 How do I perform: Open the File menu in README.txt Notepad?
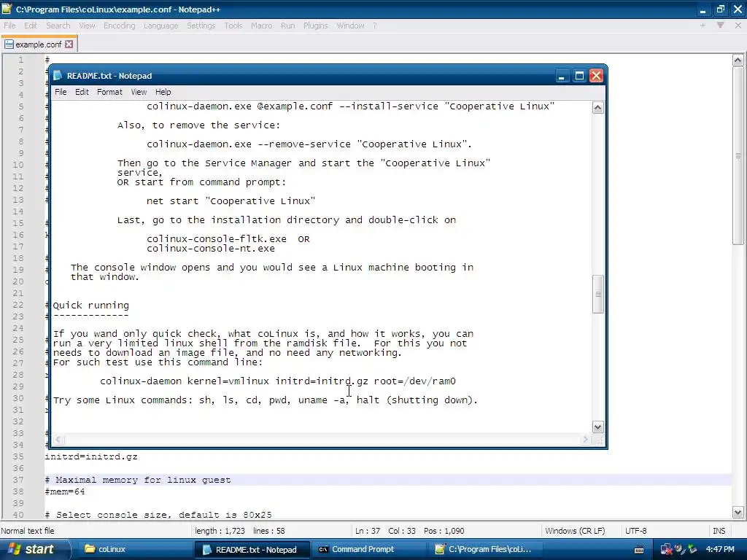click(61, 92)
